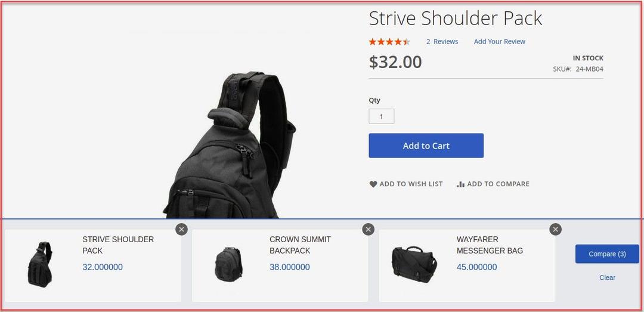Click the heart Add to Wish List icon
Viewport: 644px width, 312px height.
coord(373,184)
